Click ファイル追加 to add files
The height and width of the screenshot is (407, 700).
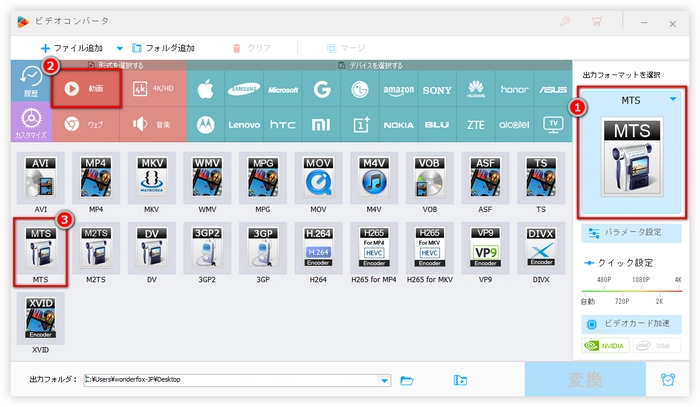71,48
